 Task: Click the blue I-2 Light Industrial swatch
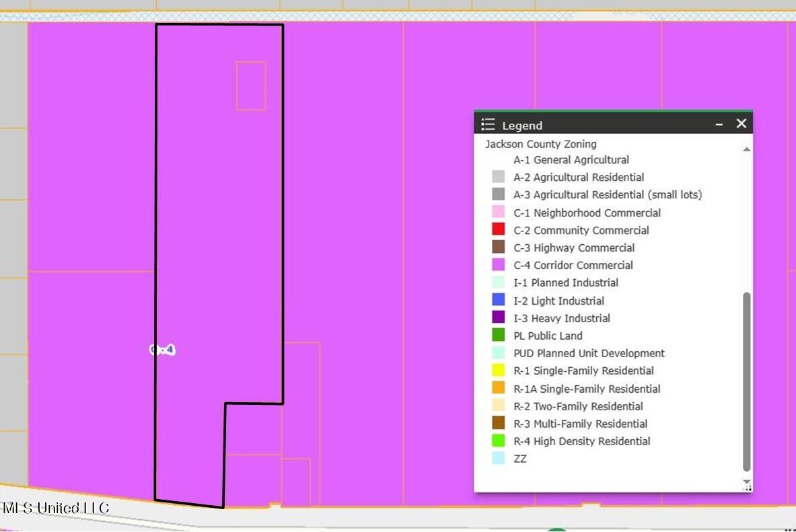(499, 301)
